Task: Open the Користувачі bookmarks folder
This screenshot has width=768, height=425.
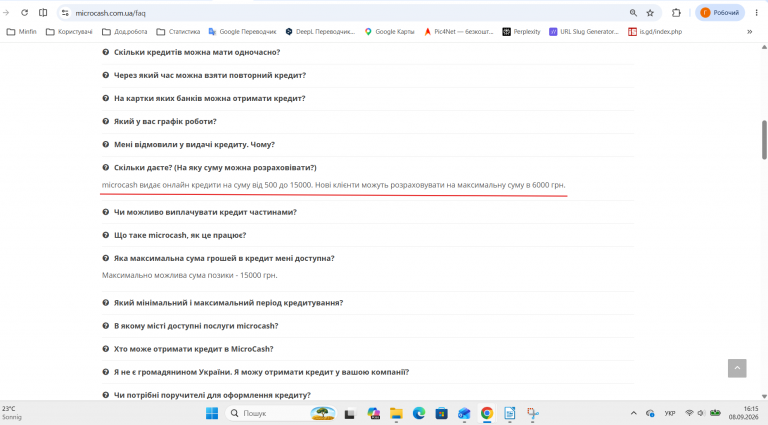Action: [69, 31]
